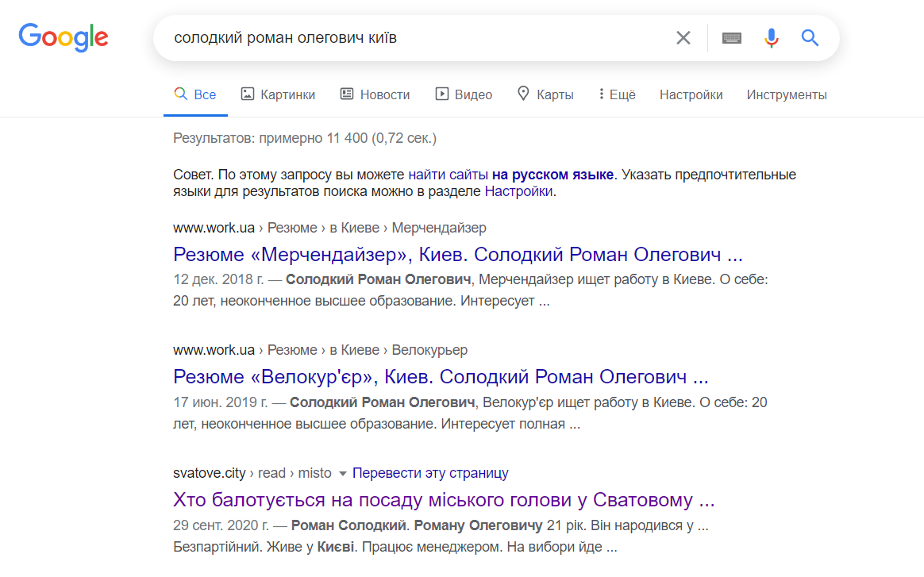Image resolution: width=924 pixels, height=577 pixels.
Task: Start voice search with microphone icon
Action: [x=771, y=38]
